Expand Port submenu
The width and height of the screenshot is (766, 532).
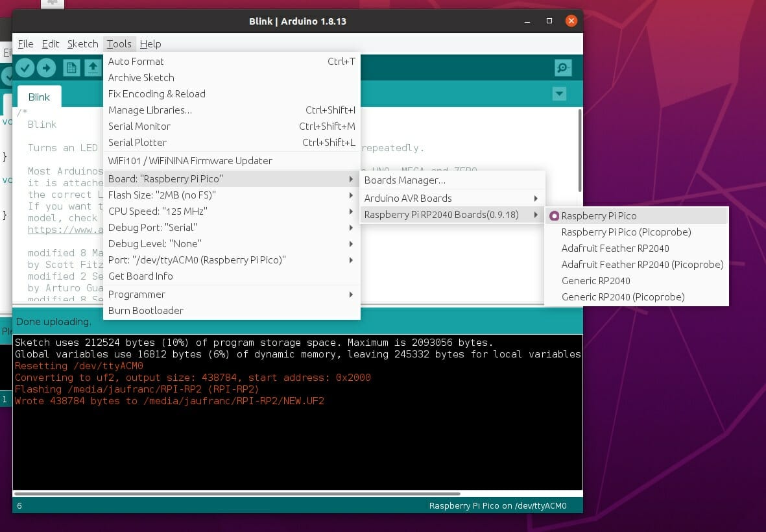[232, 260]
